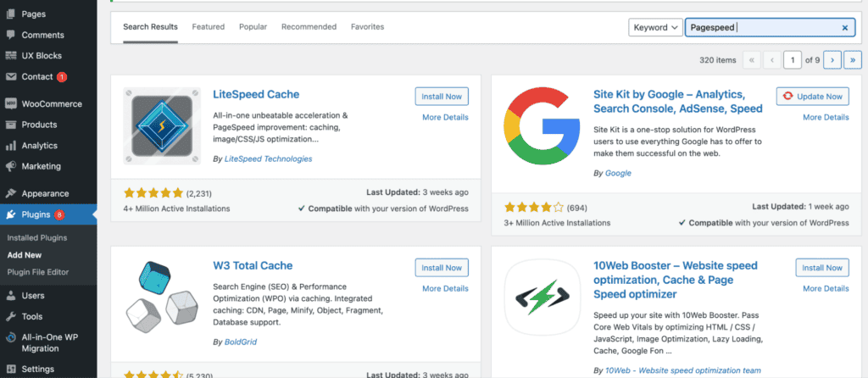Open the 10Web optimization team author link
This screenshot has width=868, height=378.
pyautogui.click(x=683, y=370)
